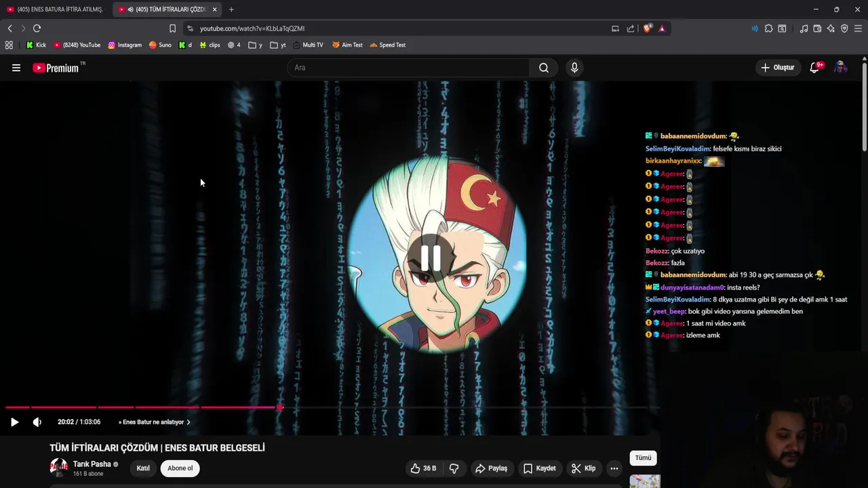868x488 pixels.
Task: Click the verified badge beside Tarık Pasha
Action: [116, 464]
